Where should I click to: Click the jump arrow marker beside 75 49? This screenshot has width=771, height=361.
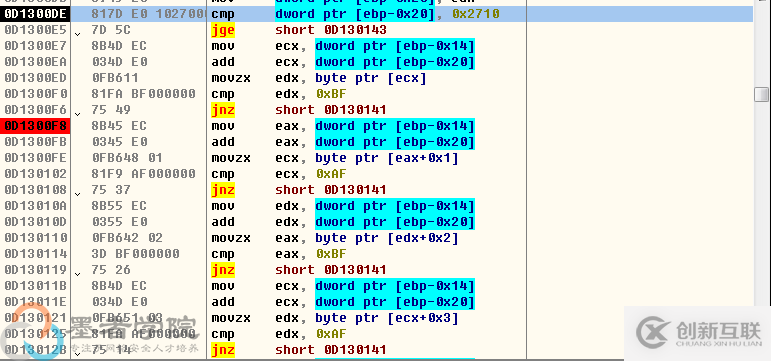[77, 114]
